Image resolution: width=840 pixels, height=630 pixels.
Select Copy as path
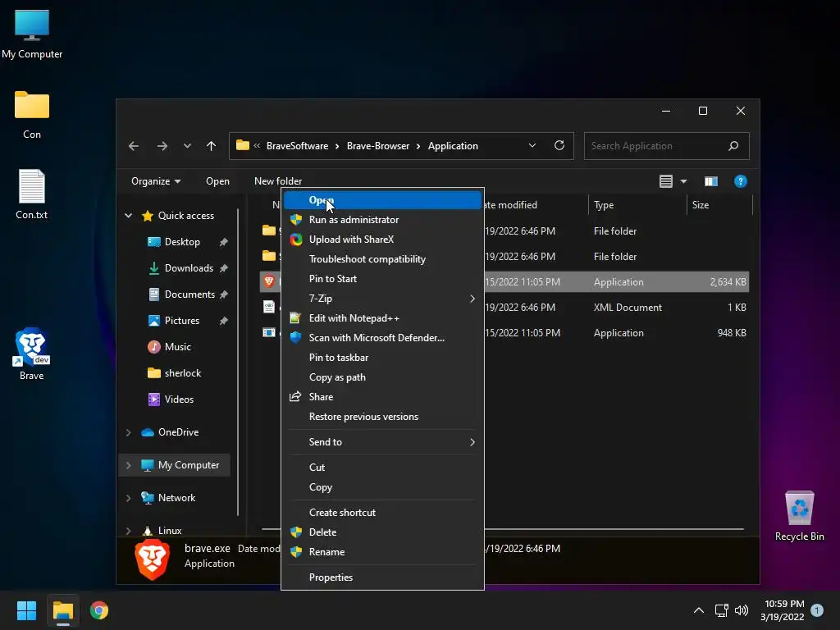click(x=382, y=377)
